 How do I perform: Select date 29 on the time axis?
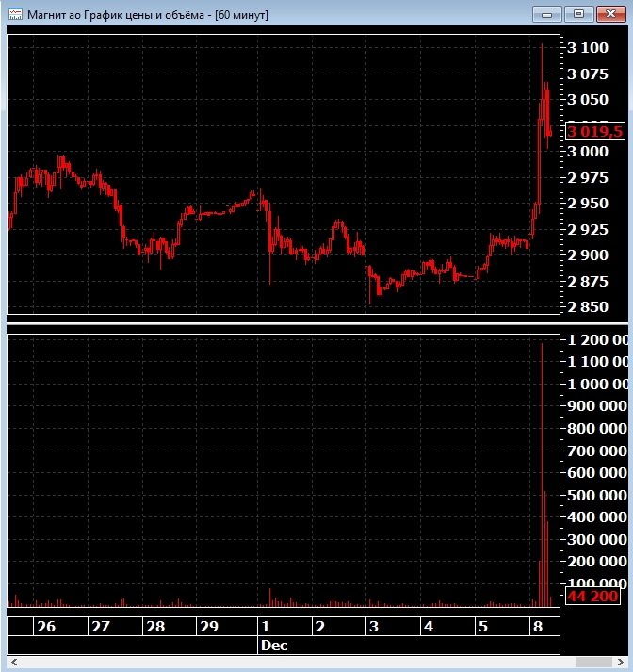pos(209,627)
